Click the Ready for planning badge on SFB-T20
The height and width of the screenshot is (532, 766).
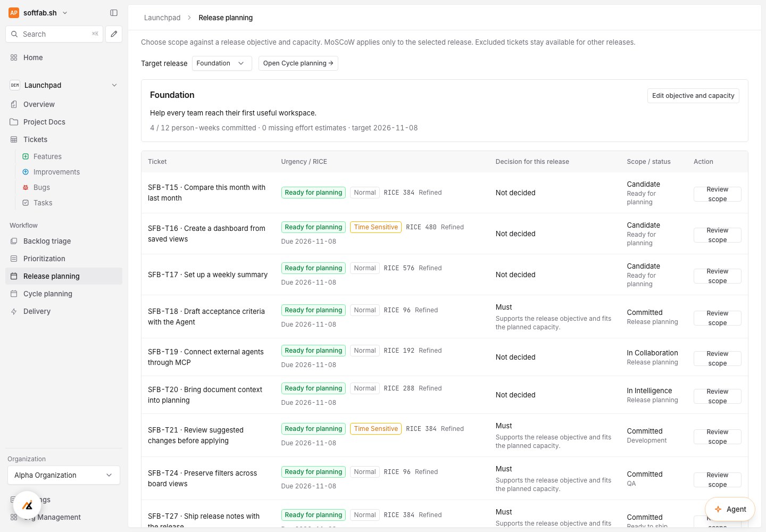pyautogui.click(x=313, y=388)
